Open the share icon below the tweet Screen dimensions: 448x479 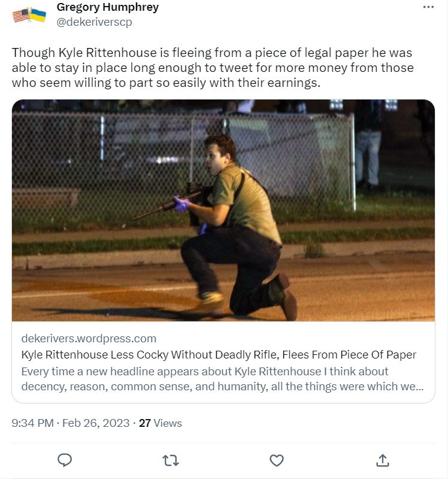pyautogui.click(x=382, y=460)
